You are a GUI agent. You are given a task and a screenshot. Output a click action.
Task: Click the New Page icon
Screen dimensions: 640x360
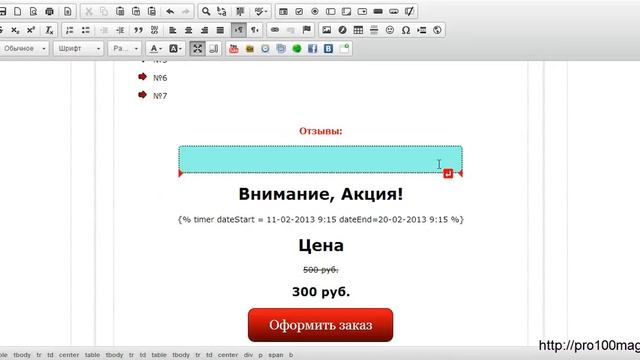[x=18, y=11]
